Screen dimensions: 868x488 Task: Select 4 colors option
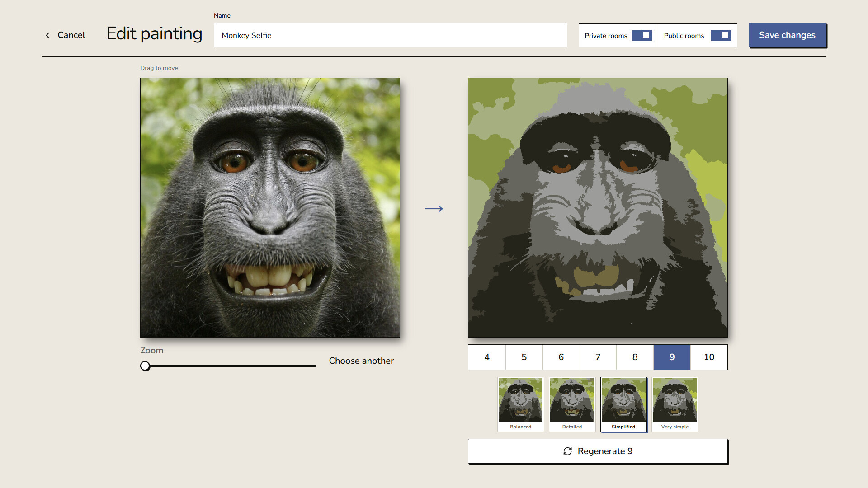click(487, 357)
